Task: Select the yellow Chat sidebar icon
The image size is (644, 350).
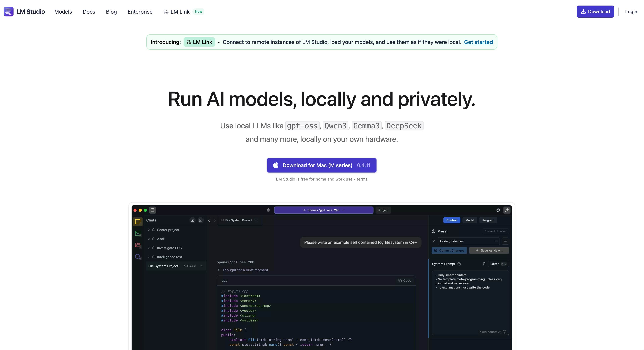Action: (137, 221)
